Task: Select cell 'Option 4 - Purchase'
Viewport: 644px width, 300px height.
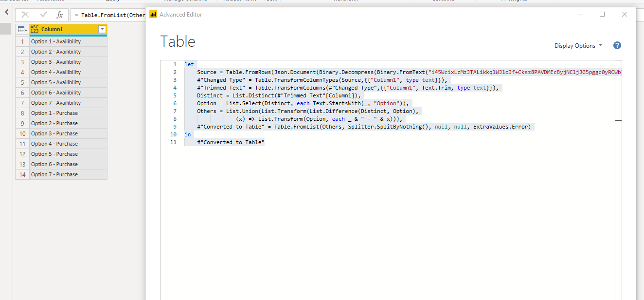Action: (68, 144)
